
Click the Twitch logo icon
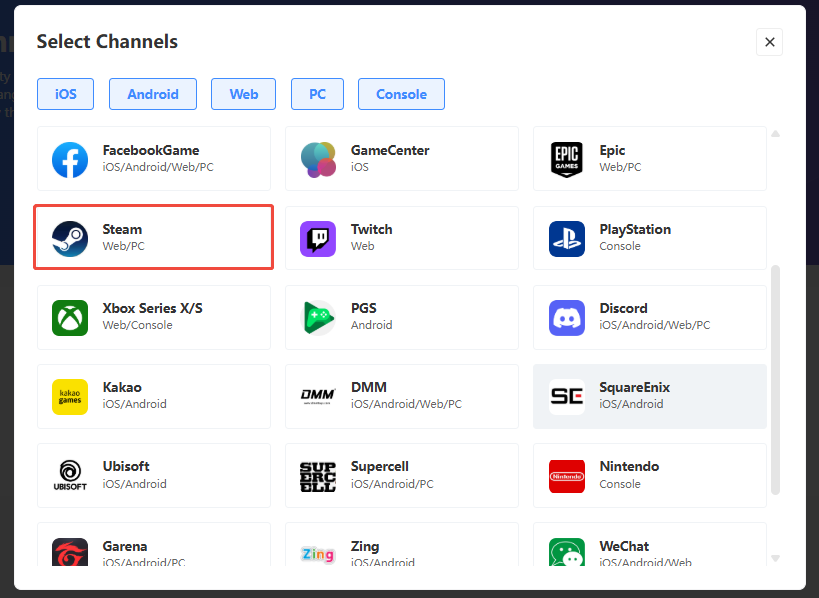point(318,239)
